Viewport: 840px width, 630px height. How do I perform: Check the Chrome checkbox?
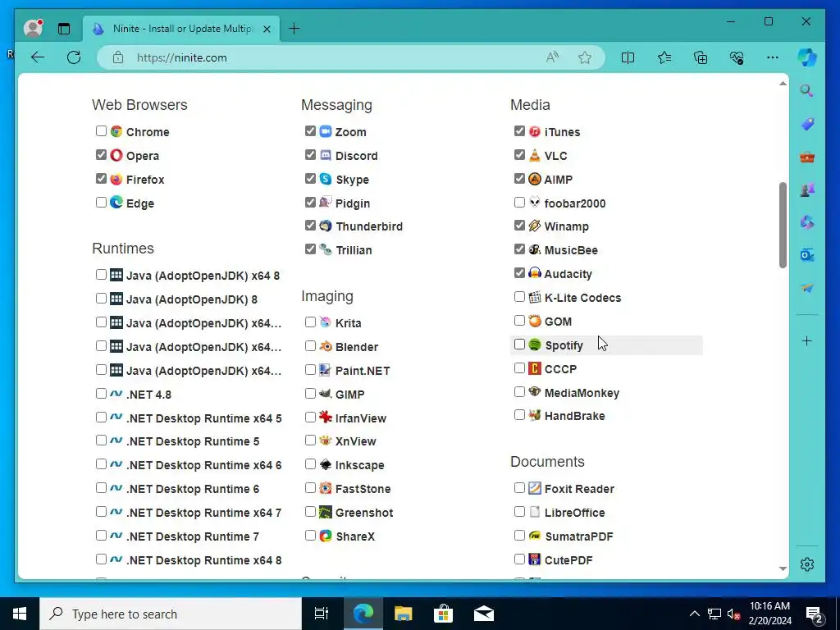pyautogui.click(x=101, y=130)
